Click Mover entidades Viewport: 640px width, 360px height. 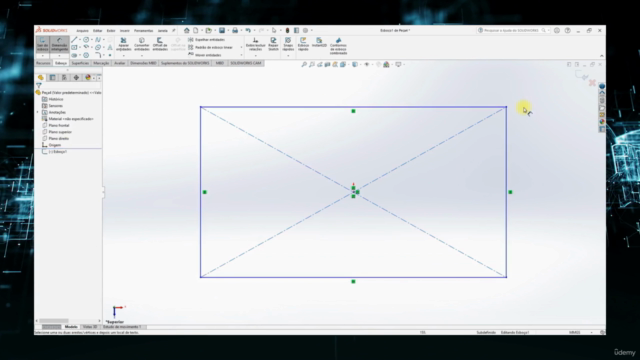coord(205,55)
